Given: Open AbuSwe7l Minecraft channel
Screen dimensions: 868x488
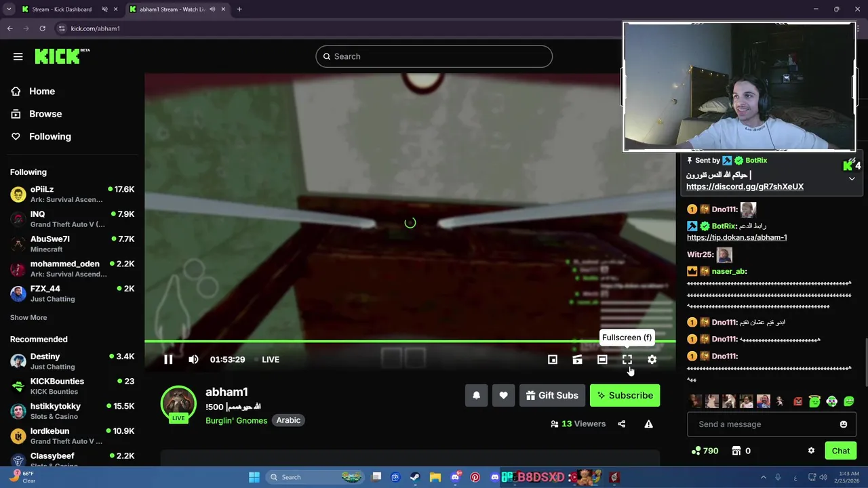Looking at the screenshot, I should 72,244.
